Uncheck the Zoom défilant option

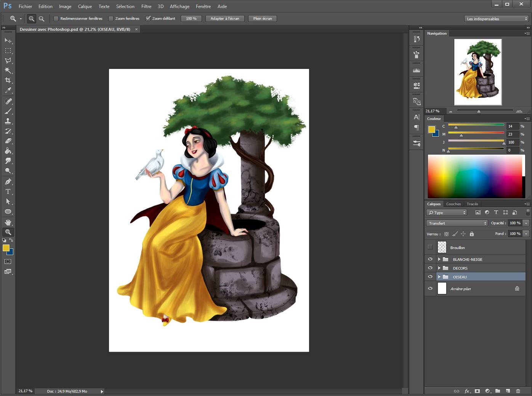coord(149,18)
